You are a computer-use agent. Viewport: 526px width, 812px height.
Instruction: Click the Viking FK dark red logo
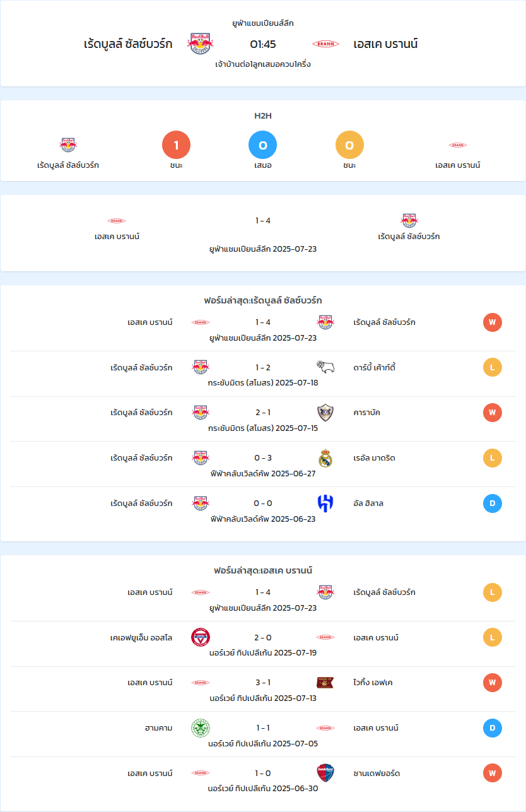point(325,683)
